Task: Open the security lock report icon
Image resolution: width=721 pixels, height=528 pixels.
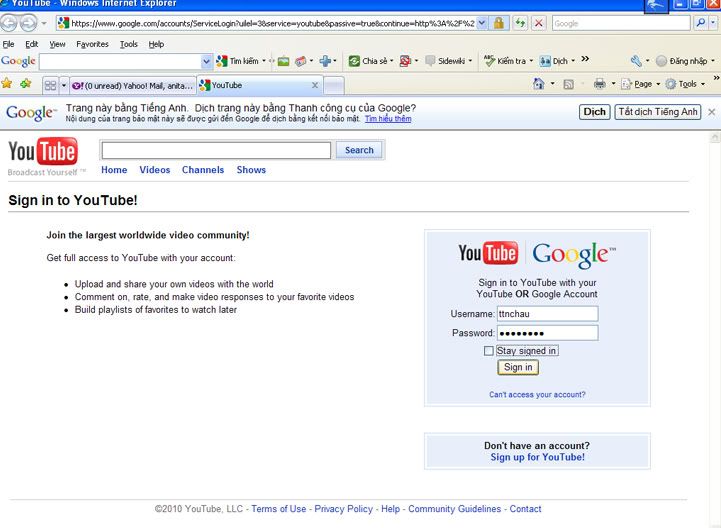Action: 498,23
